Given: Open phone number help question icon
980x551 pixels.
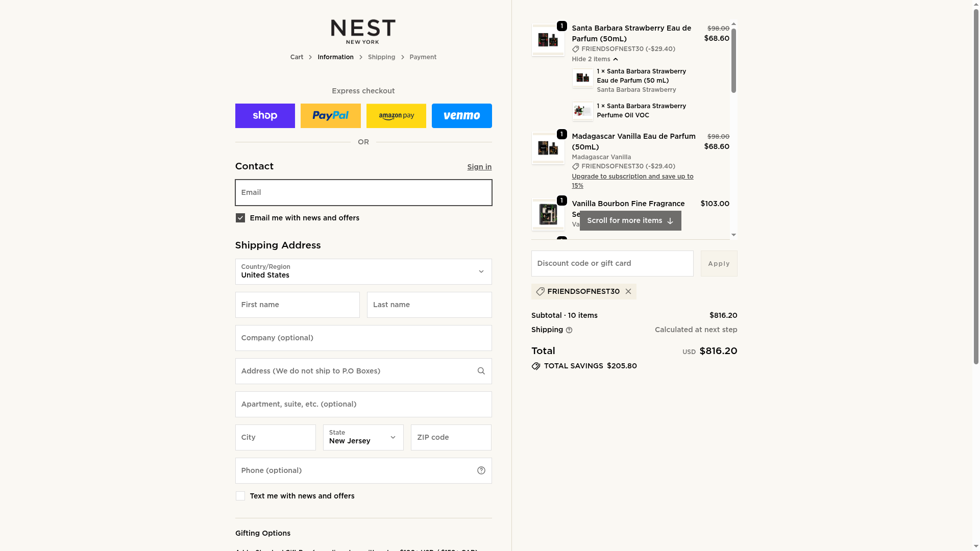Looking at the screenshot, I should [x=481, y=470].
